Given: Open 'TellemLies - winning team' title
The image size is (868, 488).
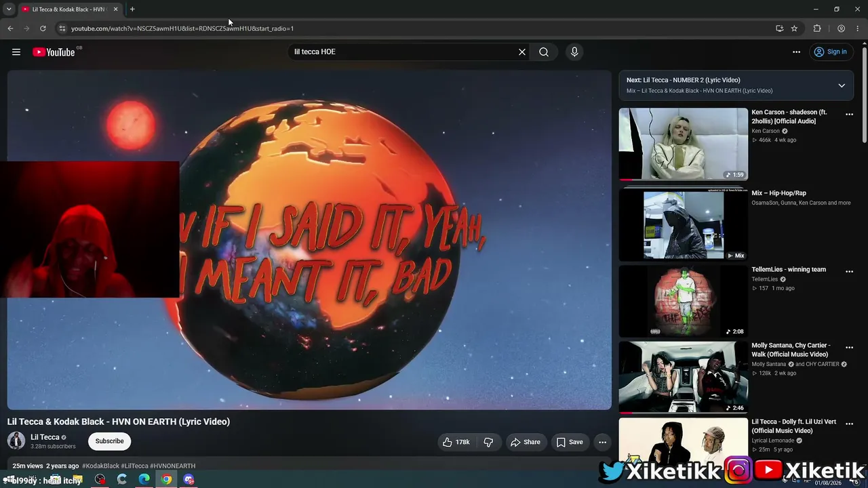Looking at the screenshot, I should [x=789, y=269].
